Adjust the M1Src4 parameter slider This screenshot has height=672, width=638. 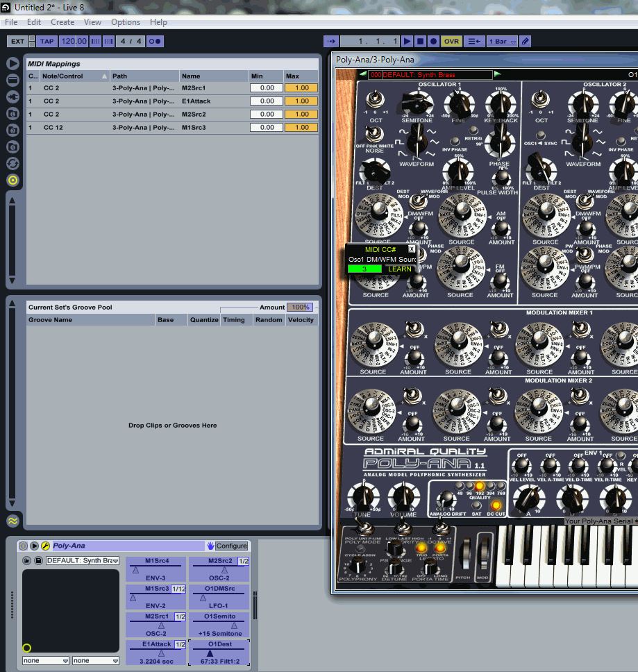click(x=156, y=569)
